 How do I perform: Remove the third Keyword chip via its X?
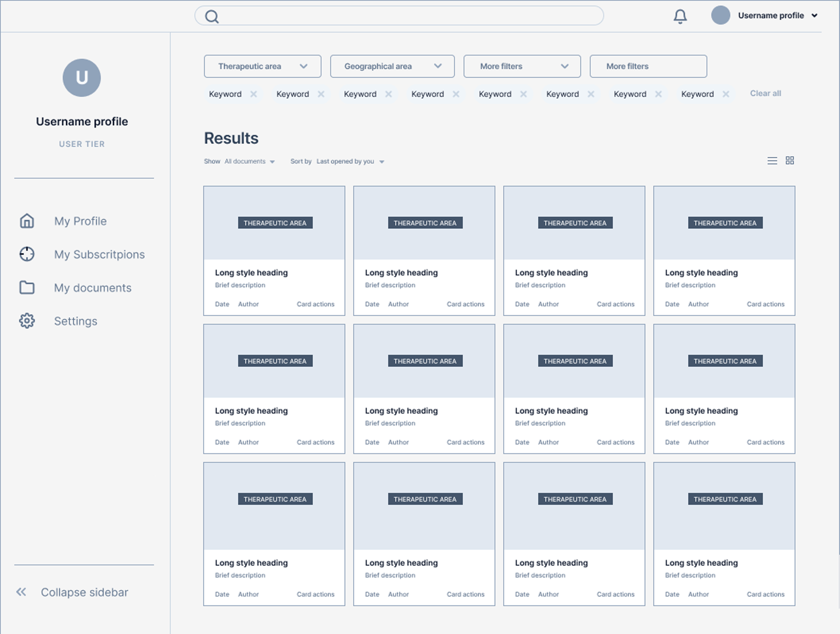[x=388, y=94]
